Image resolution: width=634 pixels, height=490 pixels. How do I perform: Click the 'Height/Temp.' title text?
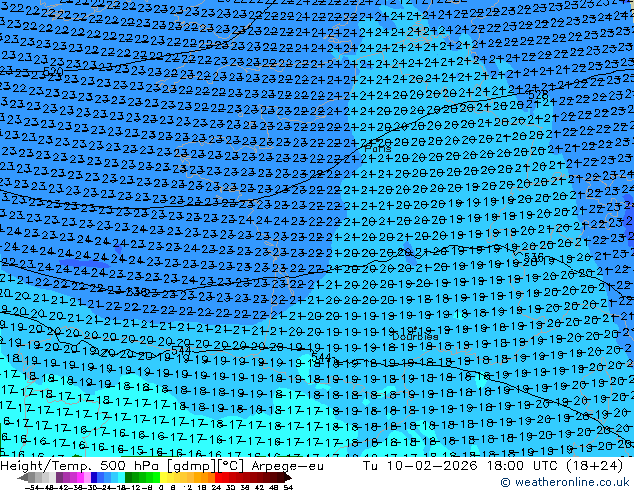[46, 466]
